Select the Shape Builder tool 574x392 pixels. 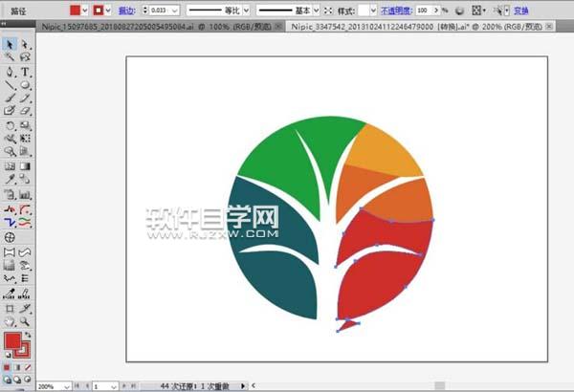[10, 151]
